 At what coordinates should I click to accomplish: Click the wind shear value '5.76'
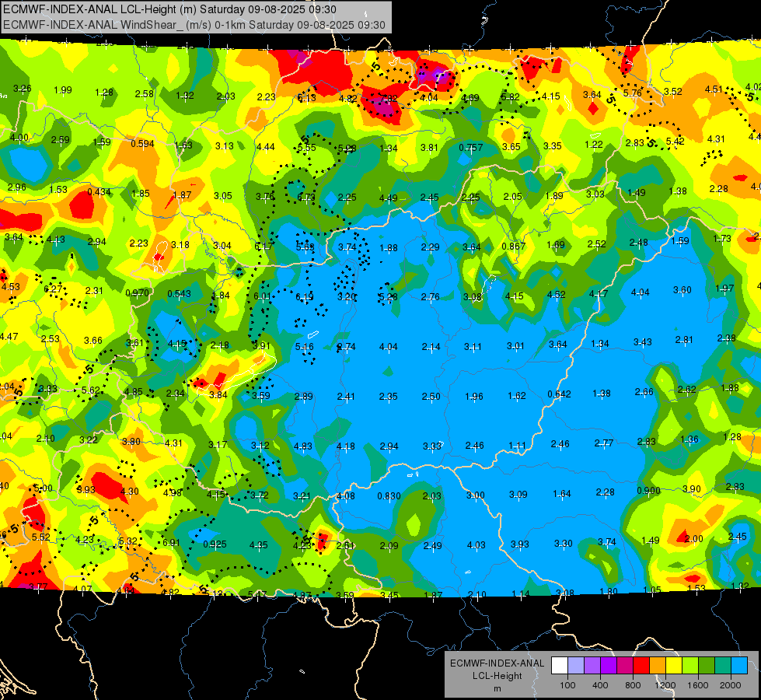click(x=633, y=93)
